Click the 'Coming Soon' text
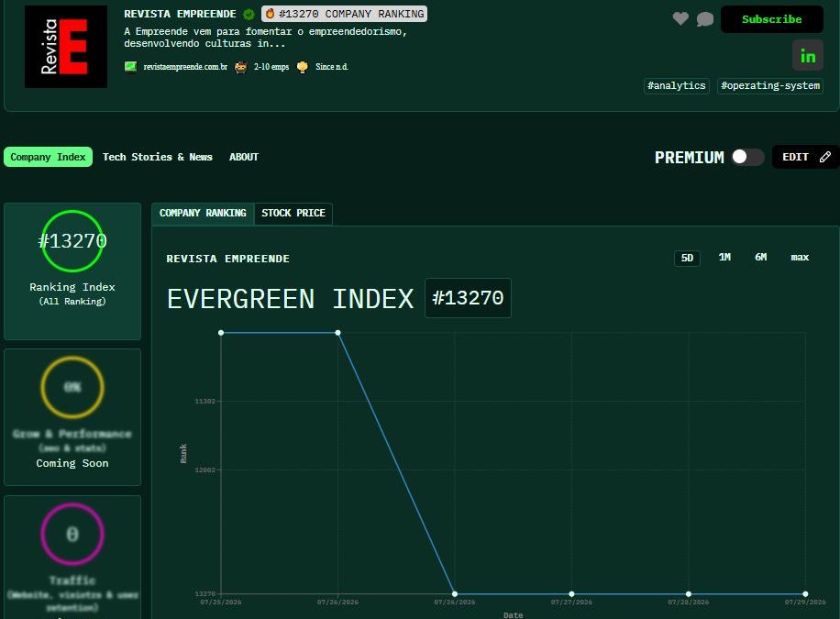Image resolution: width=840 pixels, height=619 pixels. click(72, 463)
